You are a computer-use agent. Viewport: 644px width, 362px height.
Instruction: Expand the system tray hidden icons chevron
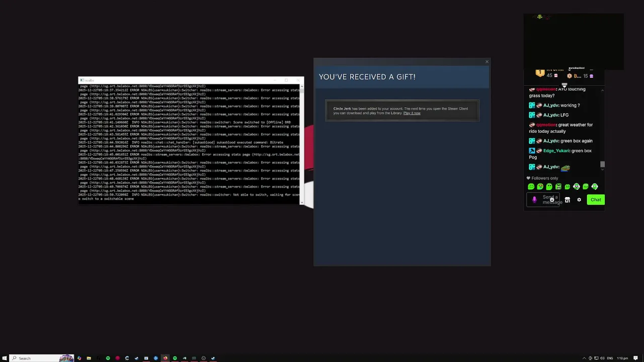pos(584,358)
